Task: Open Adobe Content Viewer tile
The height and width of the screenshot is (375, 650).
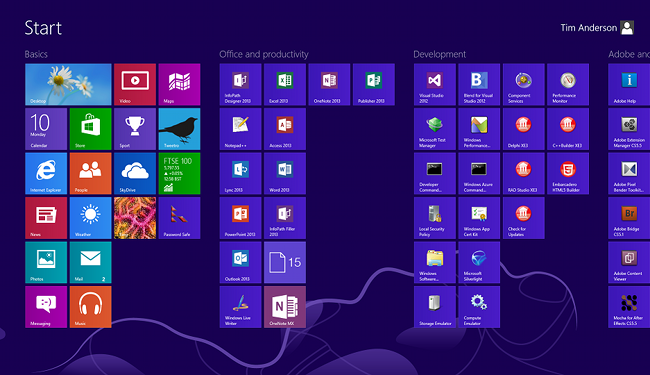Action: point(629,262)
